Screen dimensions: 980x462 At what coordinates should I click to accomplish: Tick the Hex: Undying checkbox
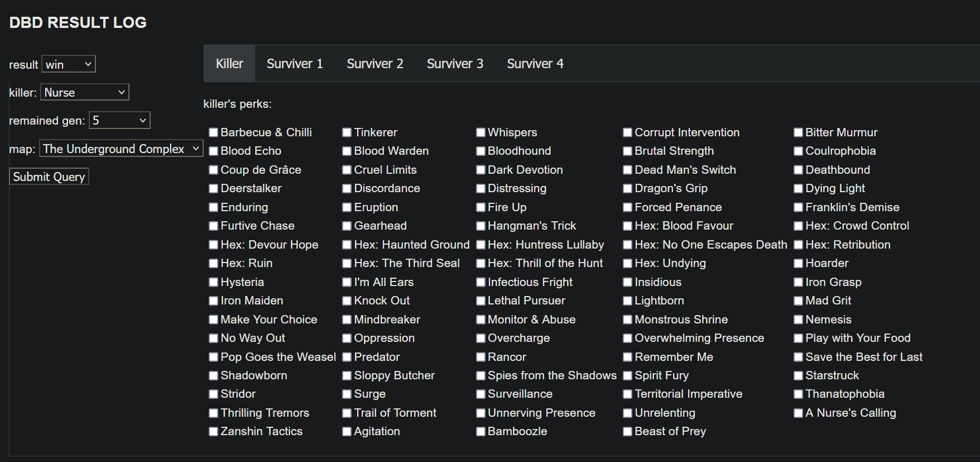coord(627,263)
